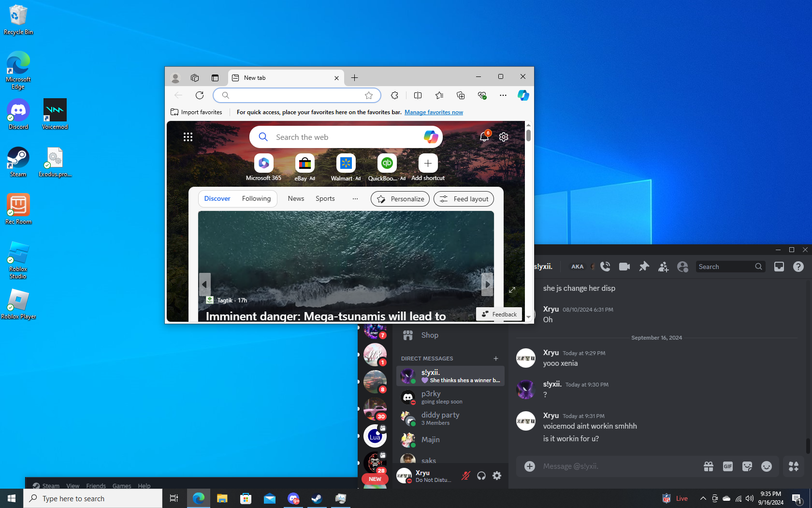Close the New tab tab
The image size is (812, 508).
336,78
